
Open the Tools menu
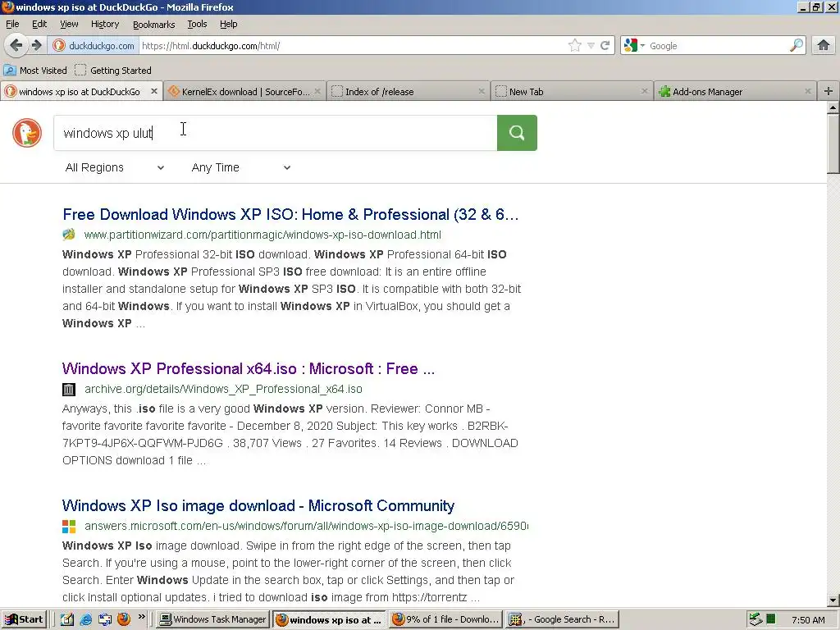197,24
